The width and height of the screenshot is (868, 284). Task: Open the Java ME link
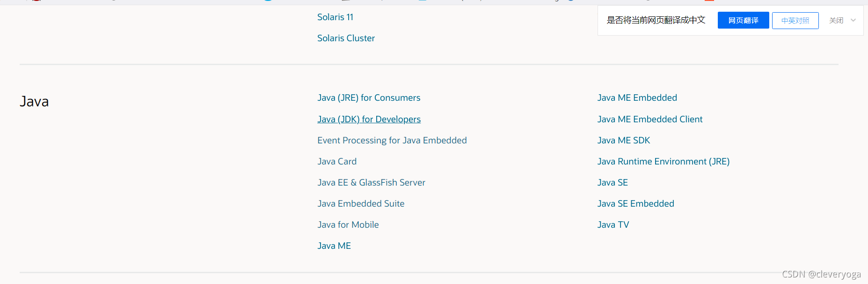pyautogui.click(x=334, y=246)
